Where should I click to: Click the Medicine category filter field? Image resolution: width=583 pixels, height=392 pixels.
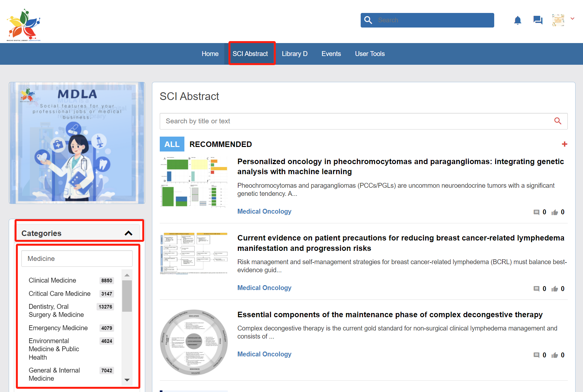click(77, 259)
